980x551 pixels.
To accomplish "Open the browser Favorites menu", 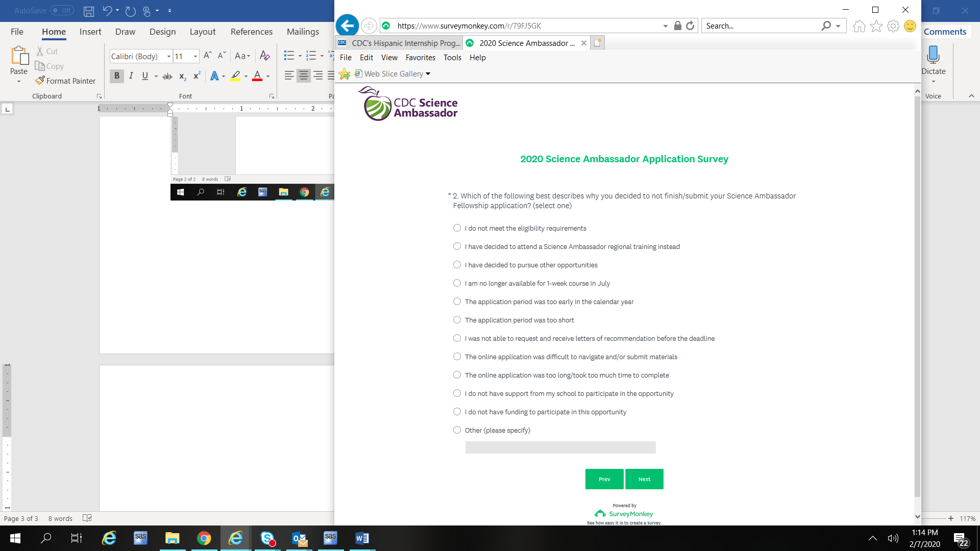I will click(420, 58).
